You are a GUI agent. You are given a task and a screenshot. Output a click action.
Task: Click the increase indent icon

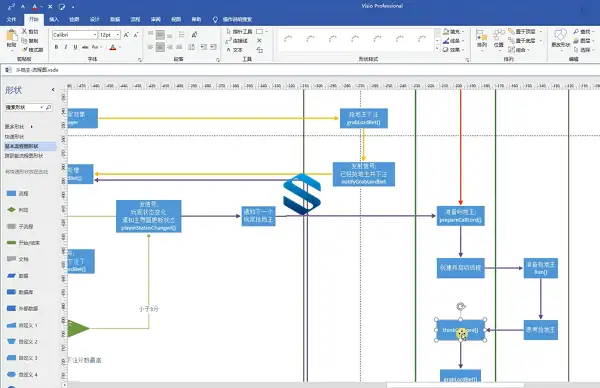(213, 47)
